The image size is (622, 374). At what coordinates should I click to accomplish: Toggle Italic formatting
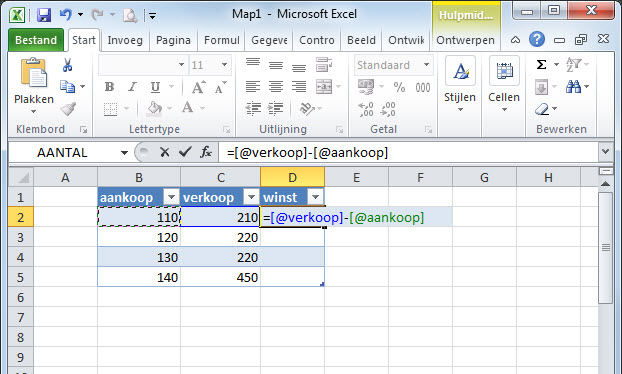(132, 87)
